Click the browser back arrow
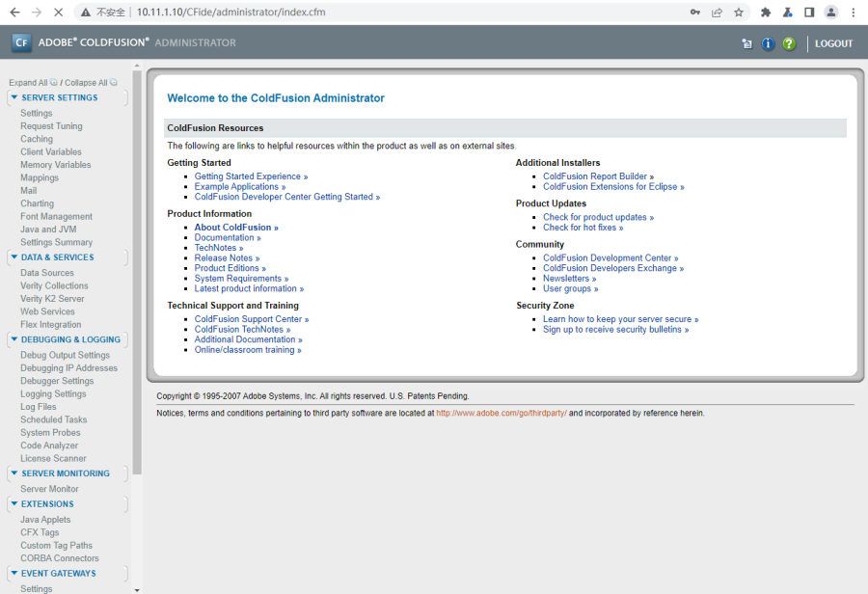 pos(14,13)
